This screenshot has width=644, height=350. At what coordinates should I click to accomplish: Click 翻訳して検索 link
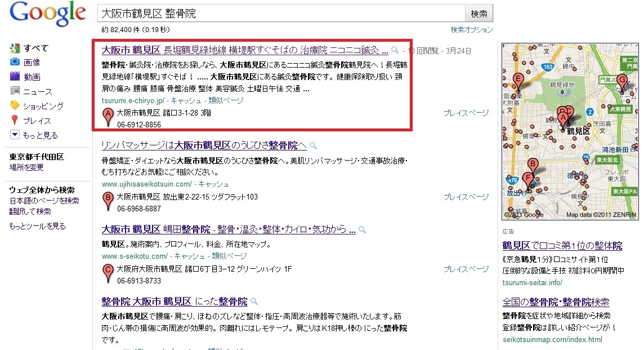pyautogui.click(x=30, y=211)
